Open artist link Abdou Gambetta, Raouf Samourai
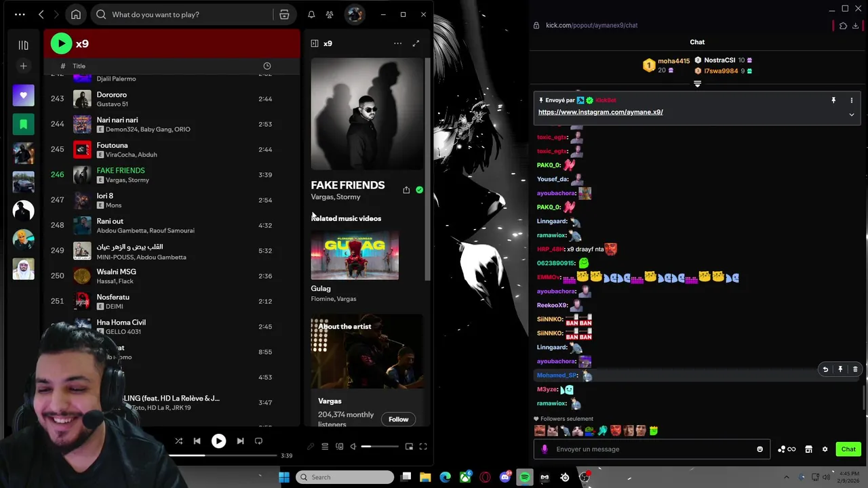 (145, 230)
